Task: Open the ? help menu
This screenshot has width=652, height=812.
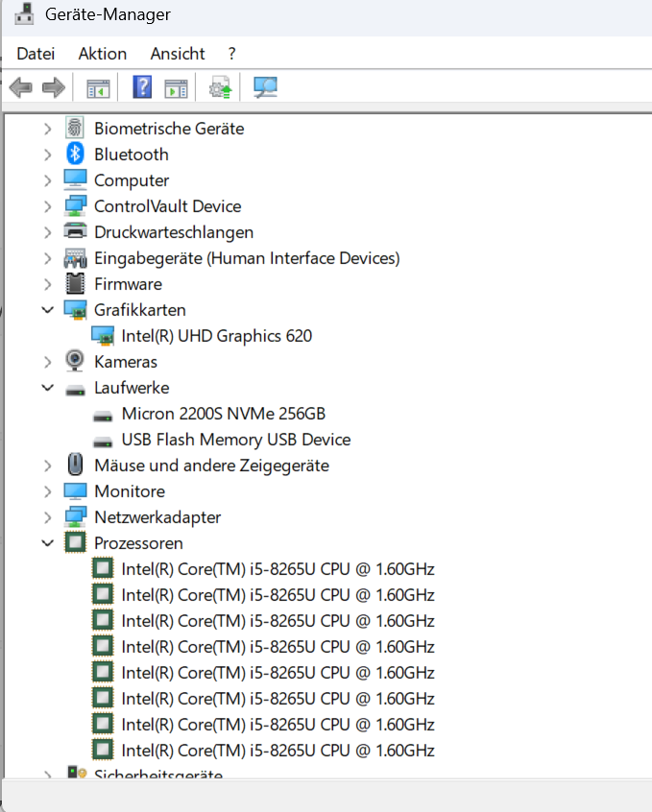Action: click(231, 54)
